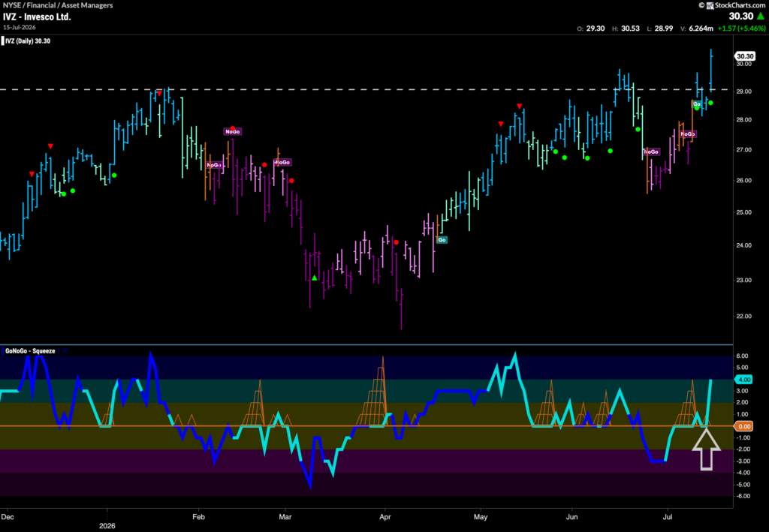Viewport: 769px width, 532px height.
Task: Click the open value O: 29.30
Action: tap(590, 29)
